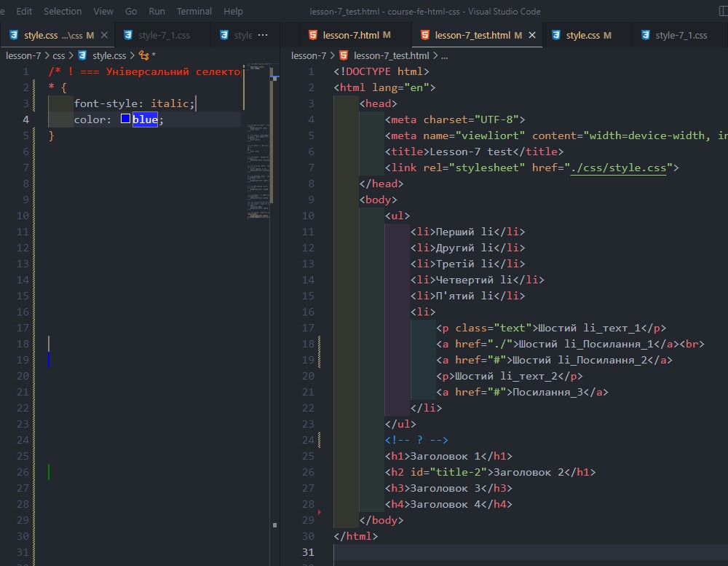Click CSS icon on right style-7_1.css tab

pos(645,35)
